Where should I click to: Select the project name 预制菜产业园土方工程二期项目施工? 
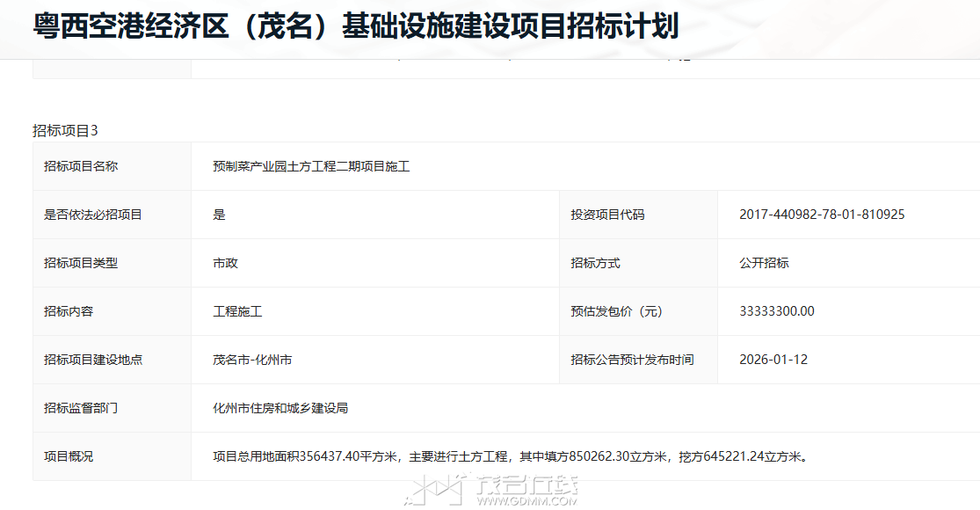pos(311,166)
